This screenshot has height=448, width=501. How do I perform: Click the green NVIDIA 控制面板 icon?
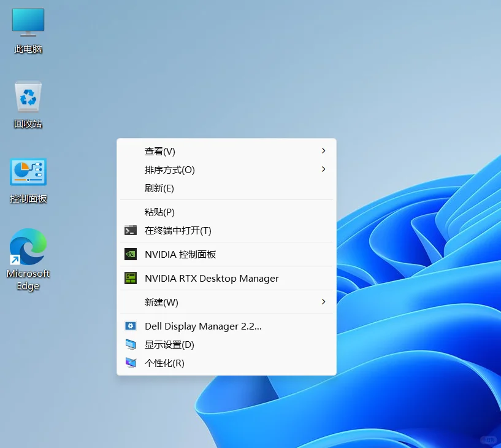pyautogui.click(x=131, y=253)
